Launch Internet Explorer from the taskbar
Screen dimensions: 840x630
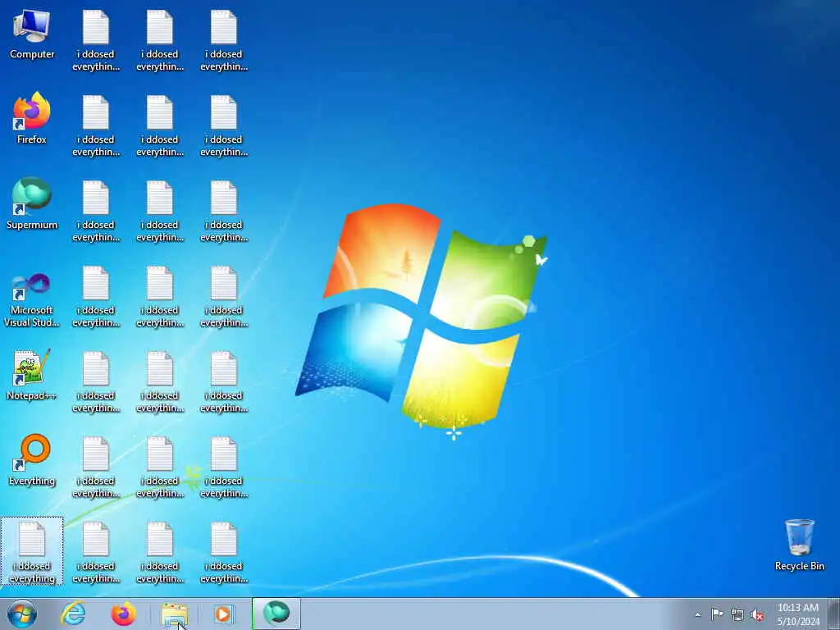pyautogui.click(x=73, y=614)
